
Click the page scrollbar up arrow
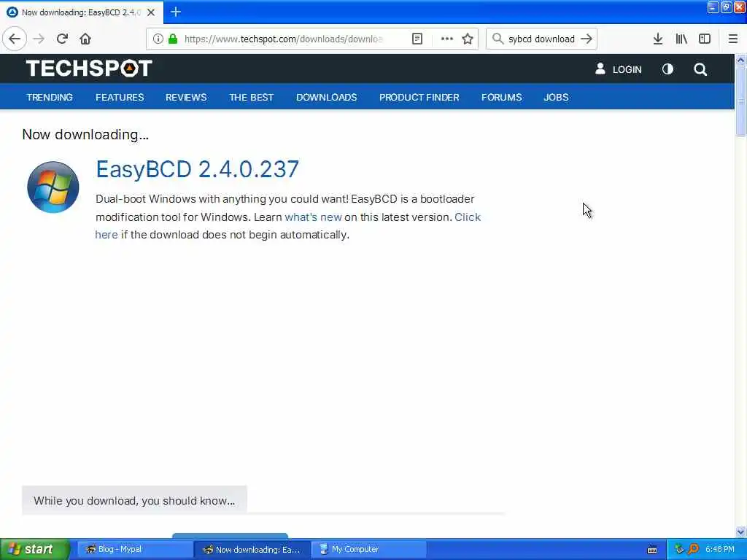coord(740,60)
